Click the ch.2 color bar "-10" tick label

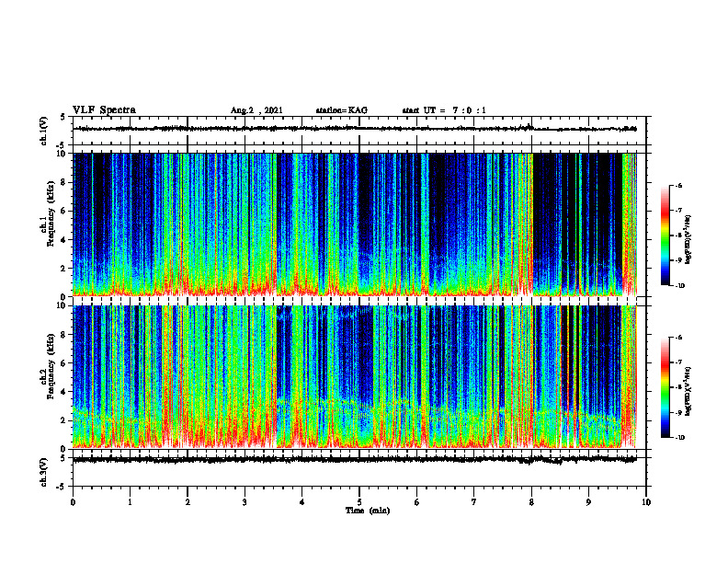click(679, 438)
